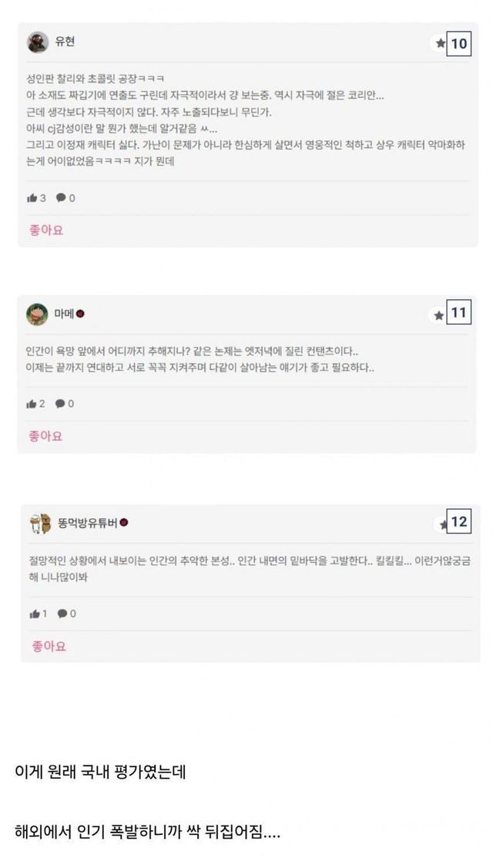493x868 pixels.
Task: Click the thumbs-up icon on 유현's review
Action: tap(32, 198)
